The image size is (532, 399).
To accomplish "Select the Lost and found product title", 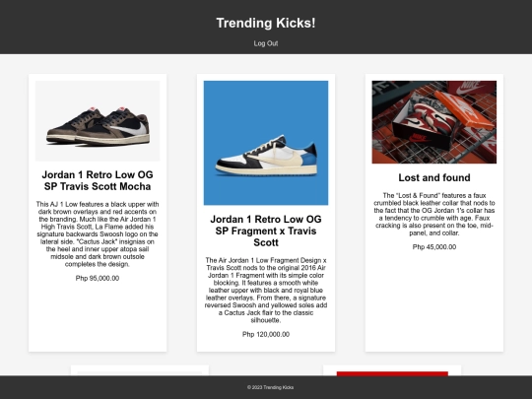I will pos(433,177).
